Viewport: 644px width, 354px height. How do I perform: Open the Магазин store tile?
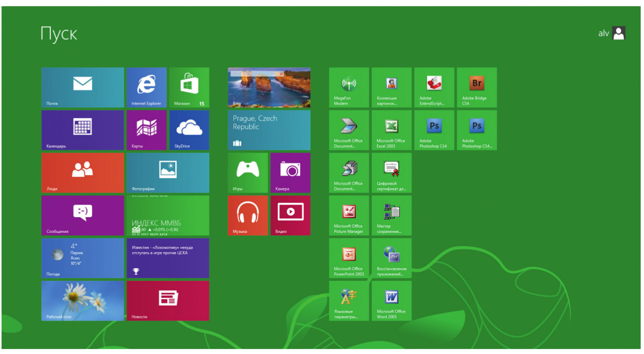(189, 87)
